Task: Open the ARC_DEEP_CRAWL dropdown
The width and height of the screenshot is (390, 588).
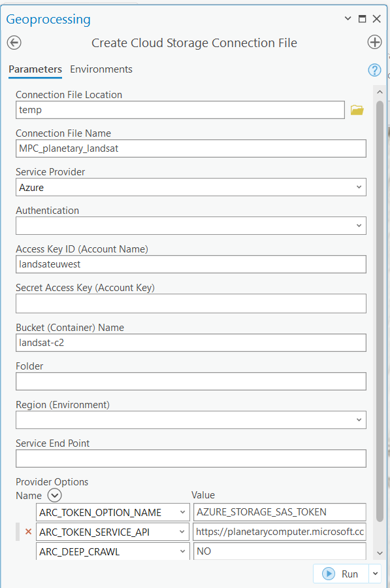Action: click(182, 551)
